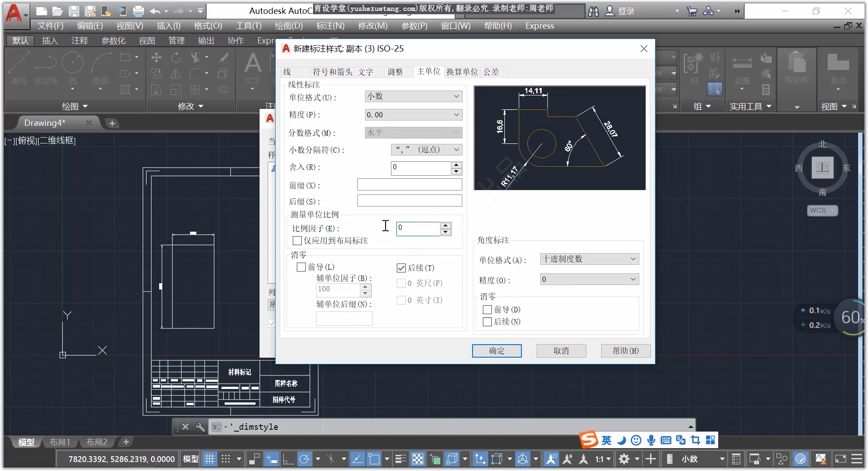Screen dimensions: 868x471
Task: Toggle ortho mode in status bar
Action: [x=288, y=459]
